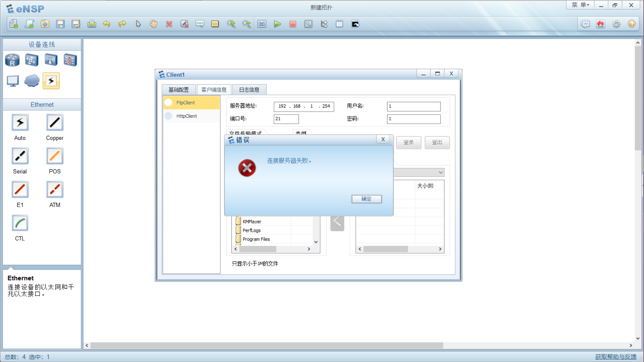The width and height of the screenshot is (644, 362).
Task: Click the 端口号 input field
Action: pyautogui.click(x=286, y=119)
